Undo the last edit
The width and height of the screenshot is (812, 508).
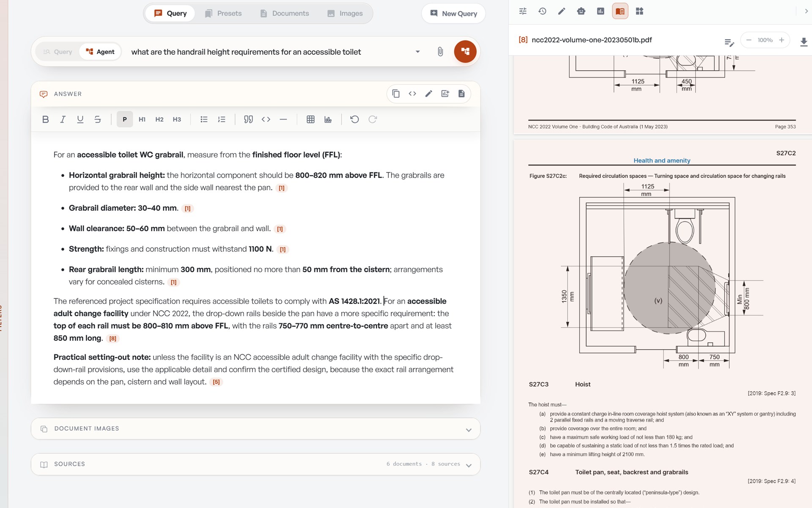pos(354,119)
